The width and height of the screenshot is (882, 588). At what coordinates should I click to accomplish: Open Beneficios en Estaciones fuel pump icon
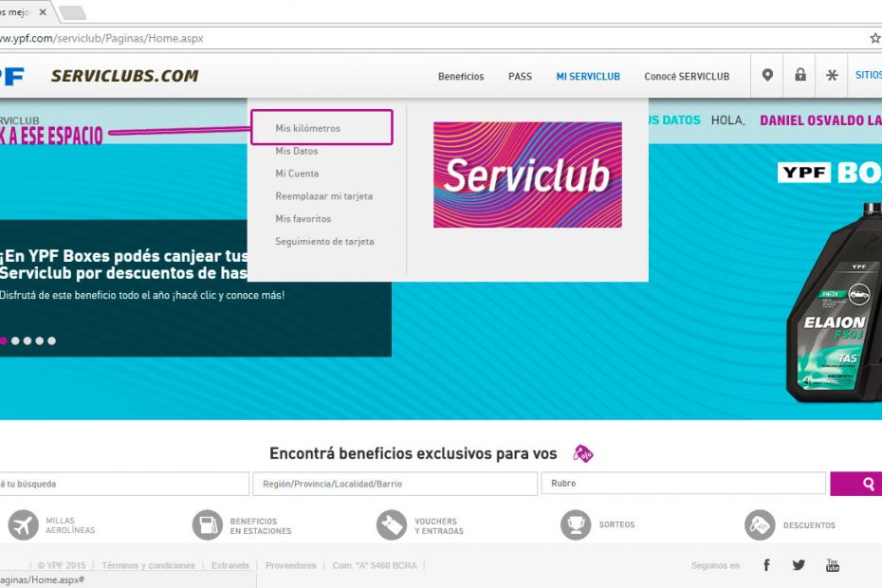tap(208, 525)
